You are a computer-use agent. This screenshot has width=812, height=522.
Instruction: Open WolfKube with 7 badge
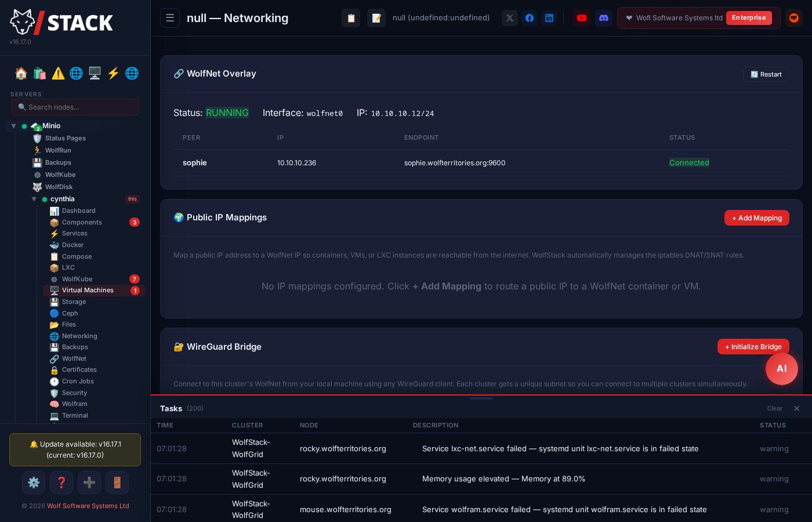point(77,279)
